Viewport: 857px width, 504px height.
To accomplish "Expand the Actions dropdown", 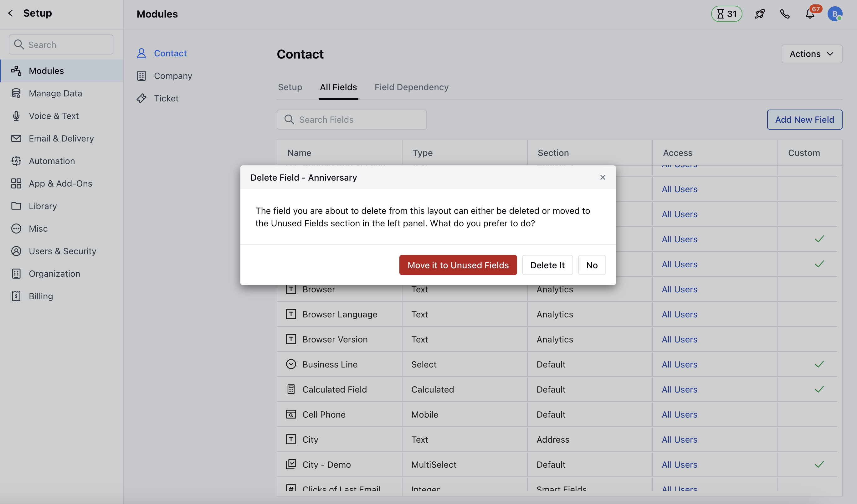I will tap(811, 54).
